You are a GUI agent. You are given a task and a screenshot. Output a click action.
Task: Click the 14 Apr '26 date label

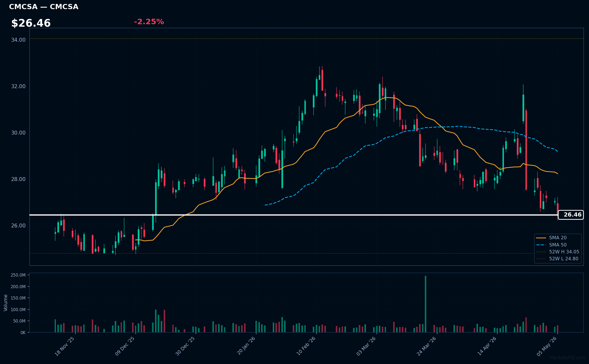point(487,346)
